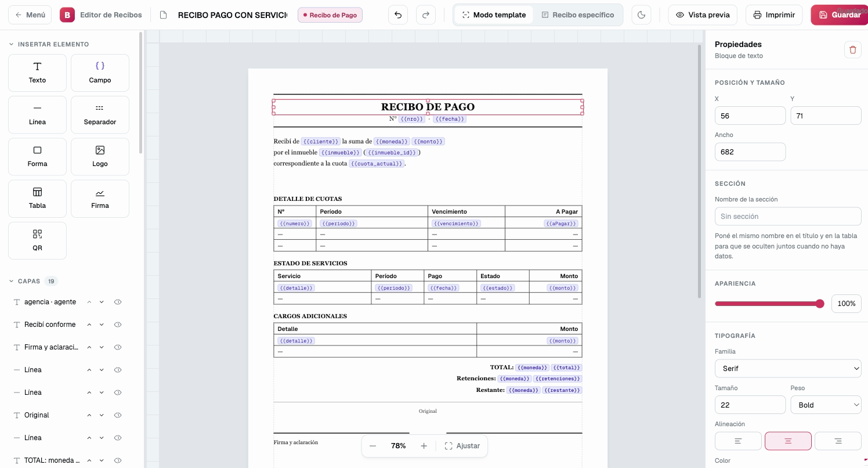Image resolution: width=868 pixels, height=468 pixels.
Task: Select the 'Original' layer
Action: (37, 415)
